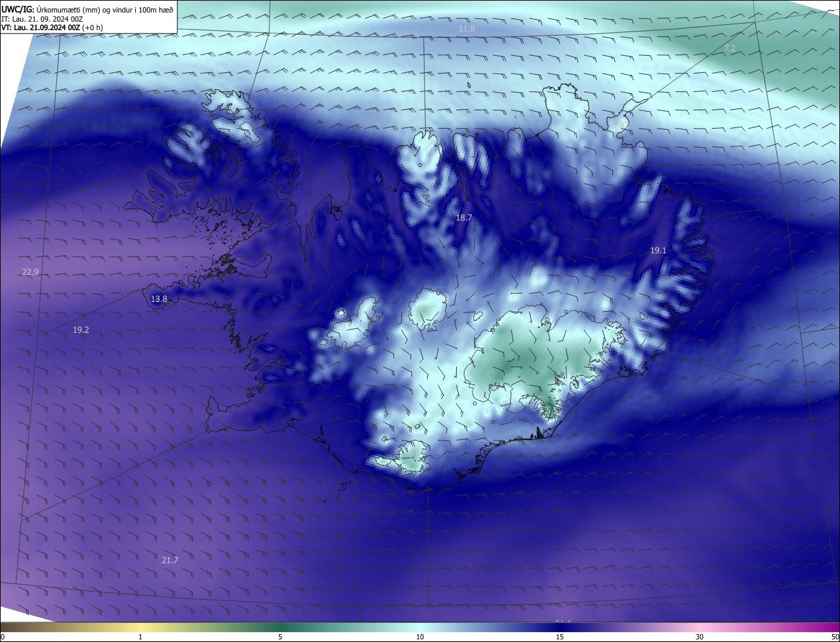Click the color scale tick labelled 30
This screenshot has width=840, height=642.
click(x=700, y=637)
